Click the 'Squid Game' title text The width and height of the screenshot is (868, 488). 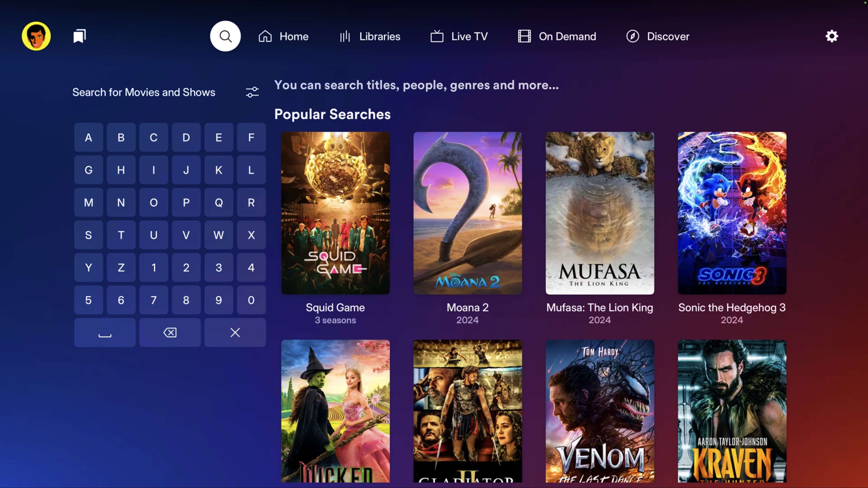coord(335,308)
